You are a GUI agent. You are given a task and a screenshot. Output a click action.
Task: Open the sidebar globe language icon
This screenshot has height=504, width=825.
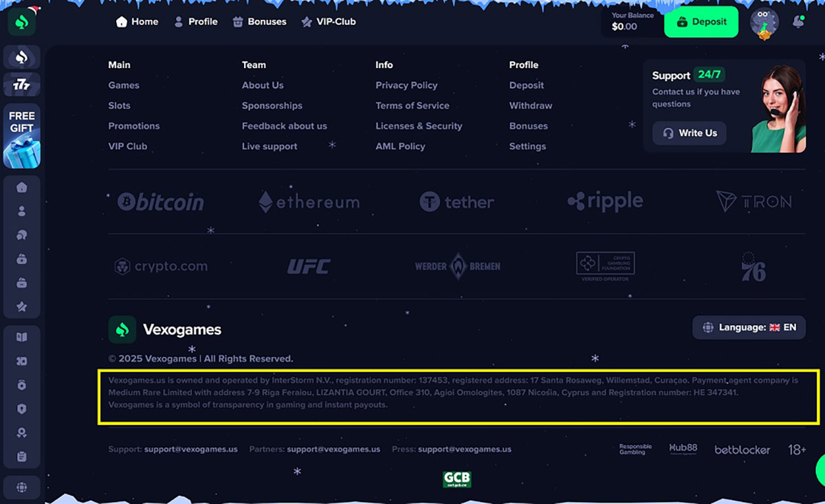[x=22, y=487]
